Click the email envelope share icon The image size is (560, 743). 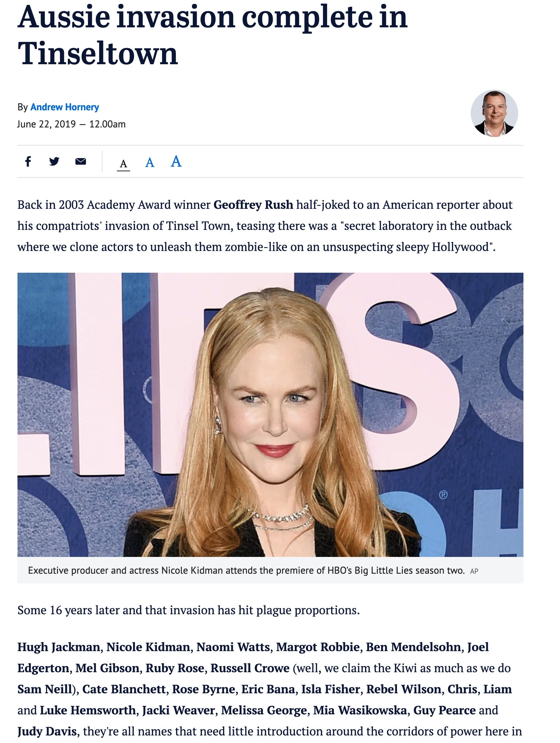click(81, 162)
